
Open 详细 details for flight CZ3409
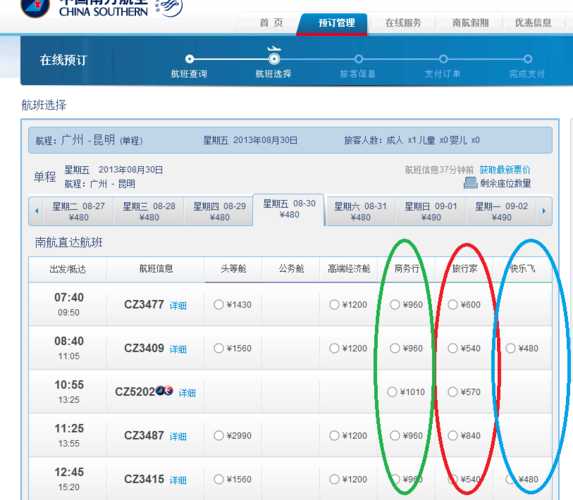[178, 349]
